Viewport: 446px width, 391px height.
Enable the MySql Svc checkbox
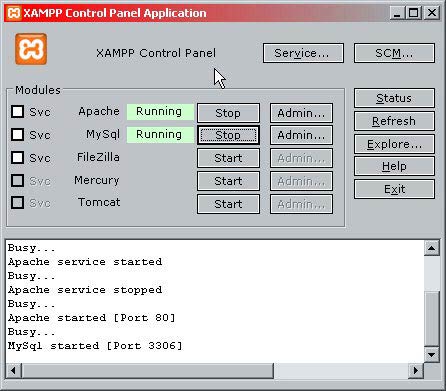pyautogui.click(x=18, y=135)
